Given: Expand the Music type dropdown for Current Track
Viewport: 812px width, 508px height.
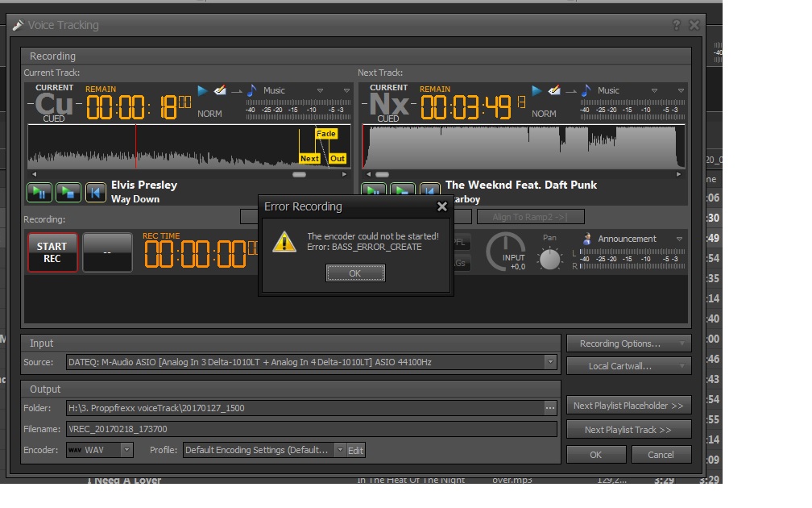Looking at the screenshot, I should pos(320,90).
